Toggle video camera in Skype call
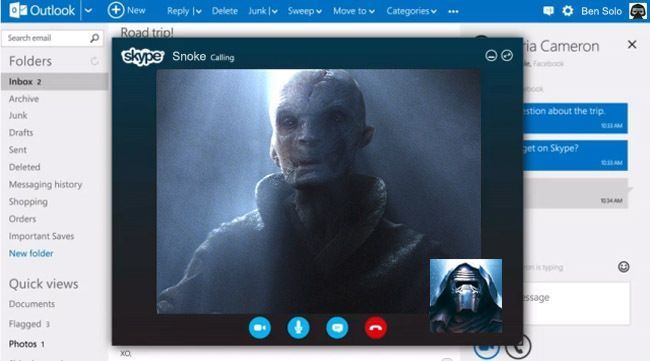This screenshot has height=361, width=650. 260,327
